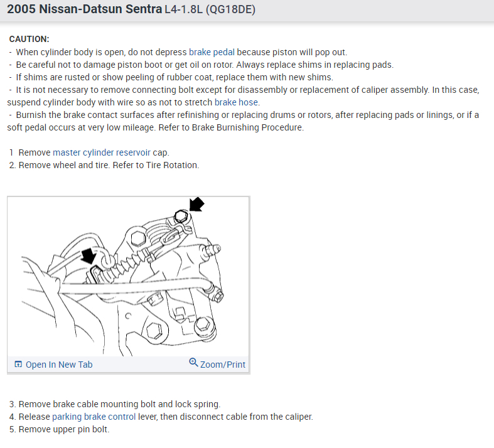The width and height of the screenshot is (494, 448).
Task: Visit the "parking brake control" link
Action: click(92, 417)
